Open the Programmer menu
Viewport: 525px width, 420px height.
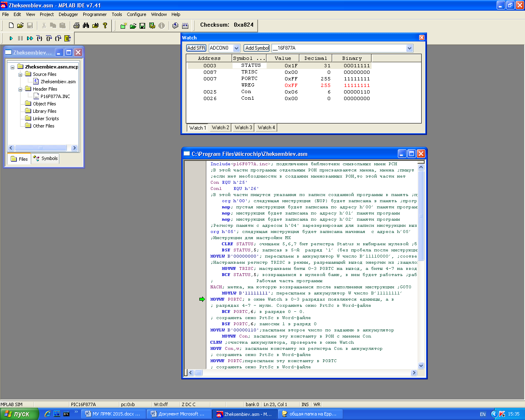[95, 14]
